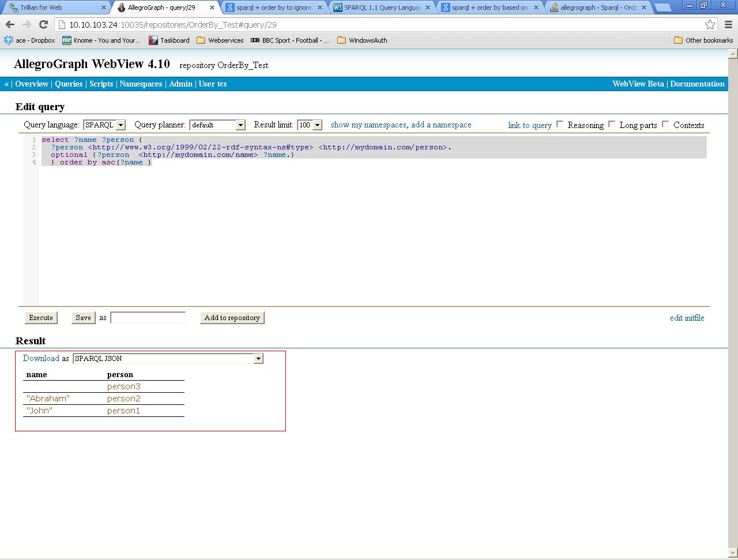Click 'add a namespace' link
The height and width of the screenshot is (560, 738).
441,125
